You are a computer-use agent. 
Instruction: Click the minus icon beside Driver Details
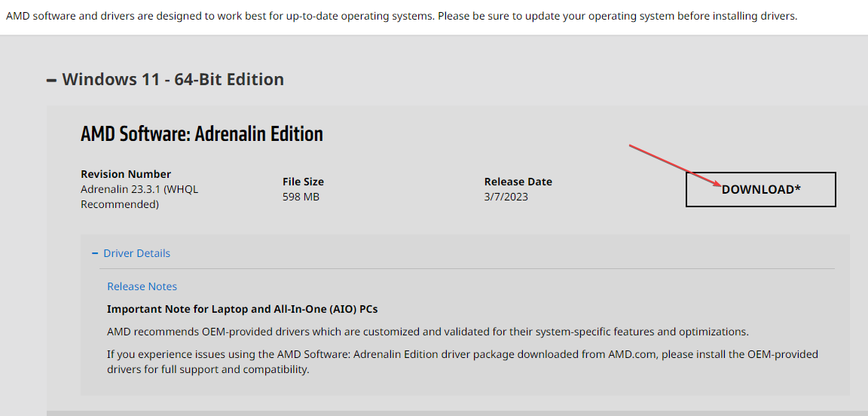pyautogui.click(x=95, y=253)
